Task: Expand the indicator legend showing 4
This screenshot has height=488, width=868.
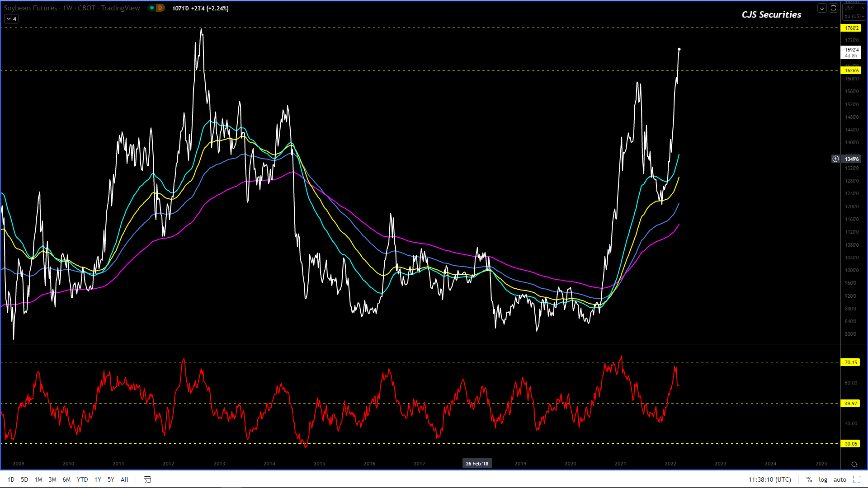Action: click(x=11, y=19)
